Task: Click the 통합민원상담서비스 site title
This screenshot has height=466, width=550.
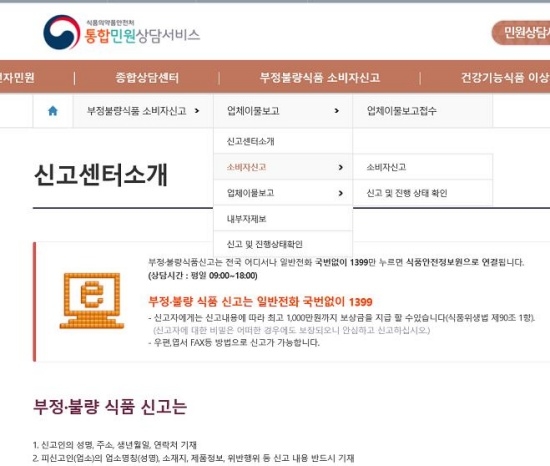Action: 142,35
